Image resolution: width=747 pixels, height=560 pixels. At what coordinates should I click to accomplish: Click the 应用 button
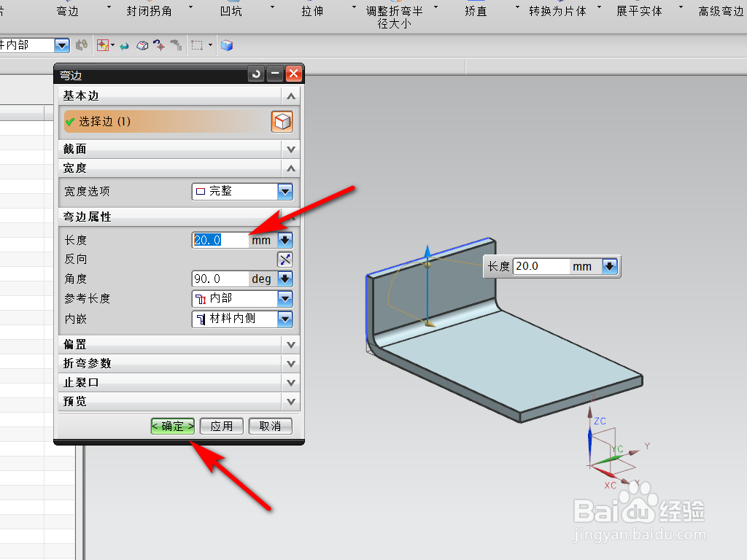pyautogui.click(x=222, y=426)
